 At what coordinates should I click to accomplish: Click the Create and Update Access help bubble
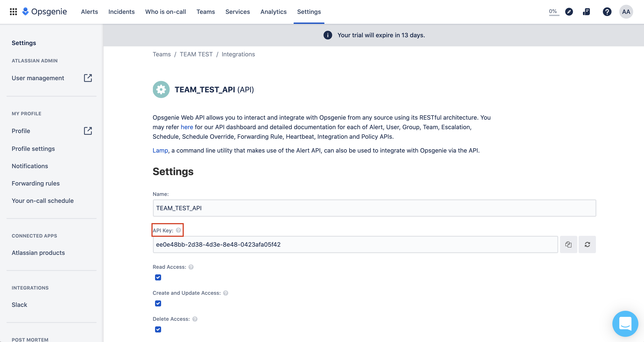pos(225,293)
